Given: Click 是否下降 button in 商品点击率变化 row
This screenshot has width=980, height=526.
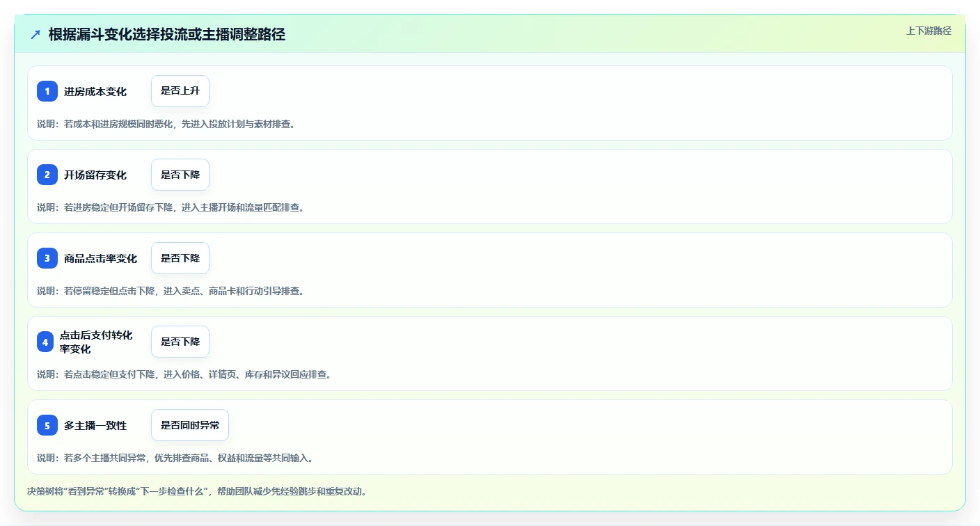Looking at the screenshot, I should pos(180,258).
